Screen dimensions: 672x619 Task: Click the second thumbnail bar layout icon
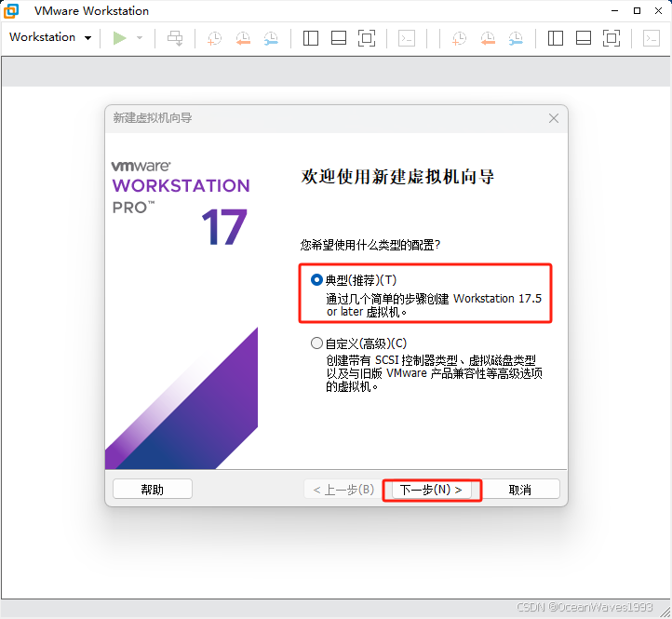[x=584, y=38]
